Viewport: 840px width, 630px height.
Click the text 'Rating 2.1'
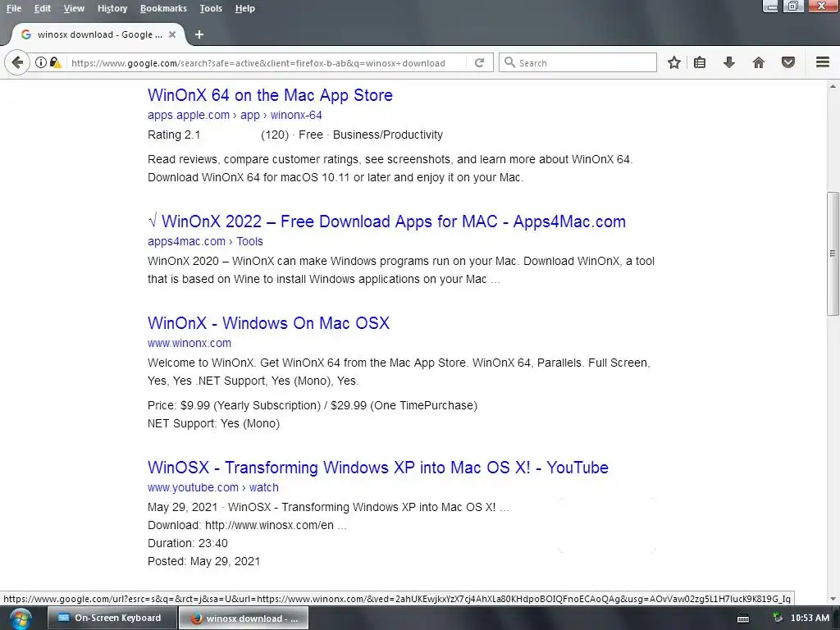coord(174,135)
